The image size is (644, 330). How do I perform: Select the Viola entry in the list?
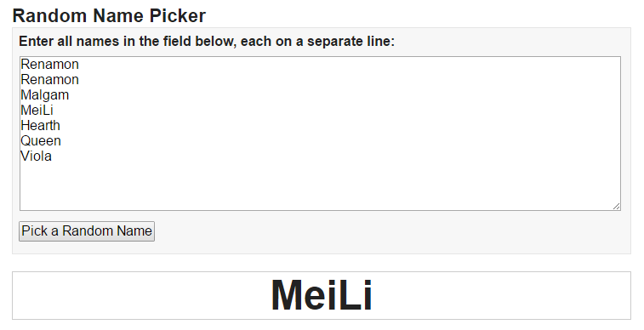click(x=36, y=156)
